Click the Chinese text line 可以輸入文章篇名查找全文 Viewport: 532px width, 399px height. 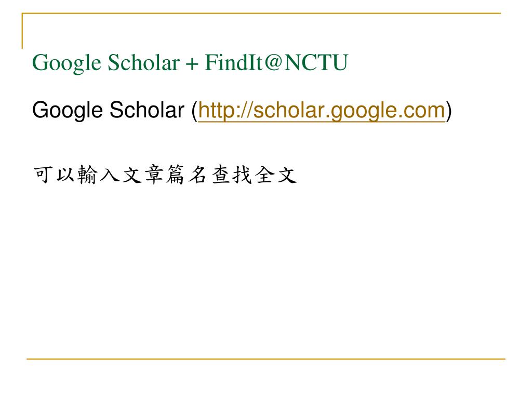coord(165,175)
